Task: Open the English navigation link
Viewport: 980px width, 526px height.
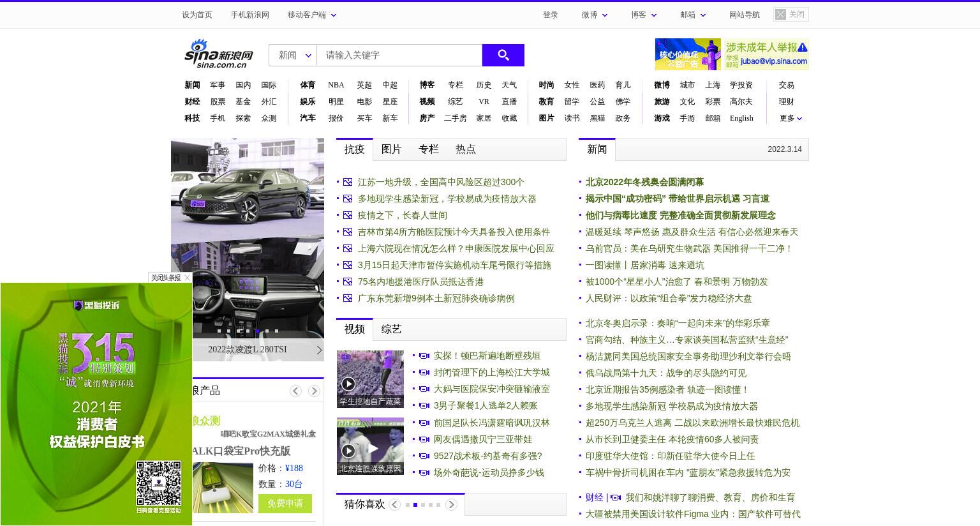Action: [741, 118]
